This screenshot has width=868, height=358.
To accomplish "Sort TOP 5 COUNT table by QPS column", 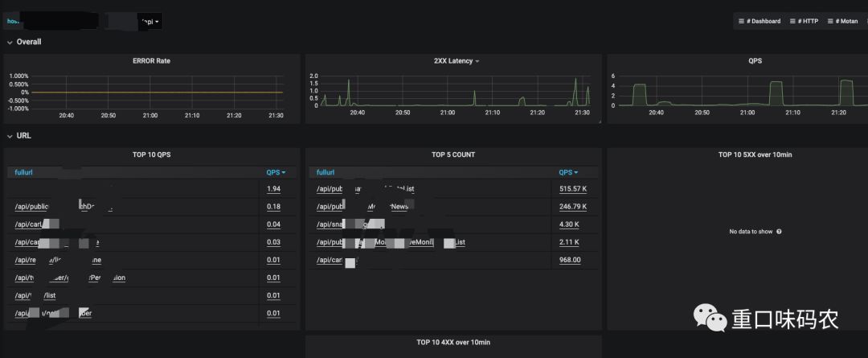I will pyautogui.click(x=568, y=172).
